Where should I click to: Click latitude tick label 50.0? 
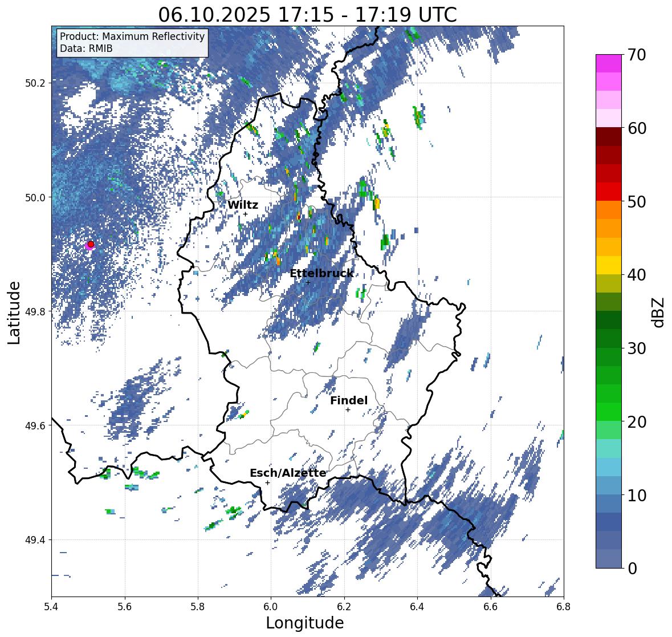(36, 198)
